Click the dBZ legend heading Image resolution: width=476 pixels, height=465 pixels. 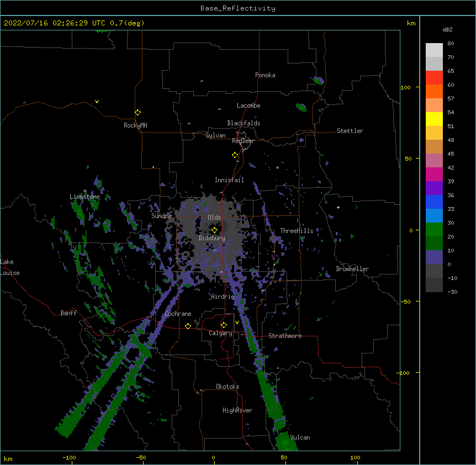click(447, 30)
